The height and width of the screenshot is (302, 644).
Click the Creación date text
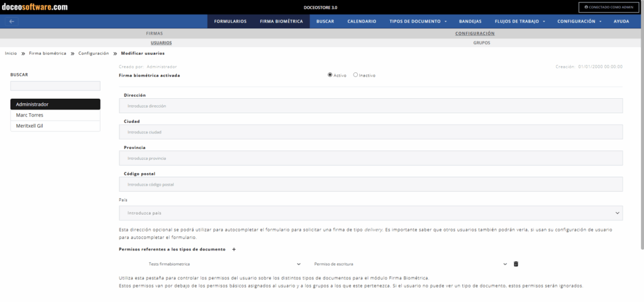[589, 67]
